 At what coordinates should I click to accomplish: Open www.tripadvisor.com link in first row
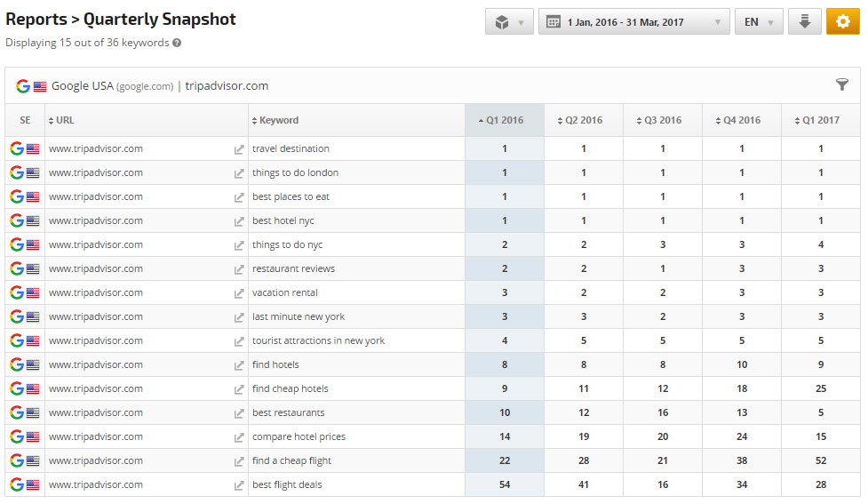pyautogui.click(x=95, y=149)
